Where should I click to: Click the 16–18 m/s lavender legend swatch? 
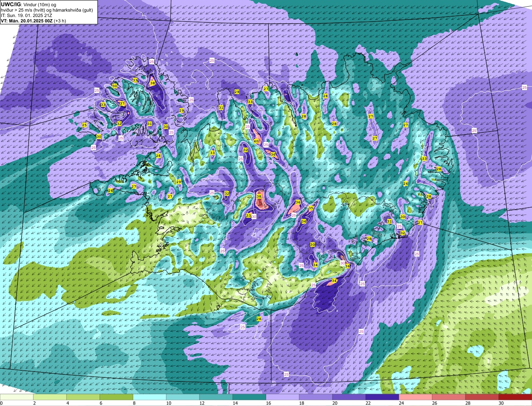point(283,397)
